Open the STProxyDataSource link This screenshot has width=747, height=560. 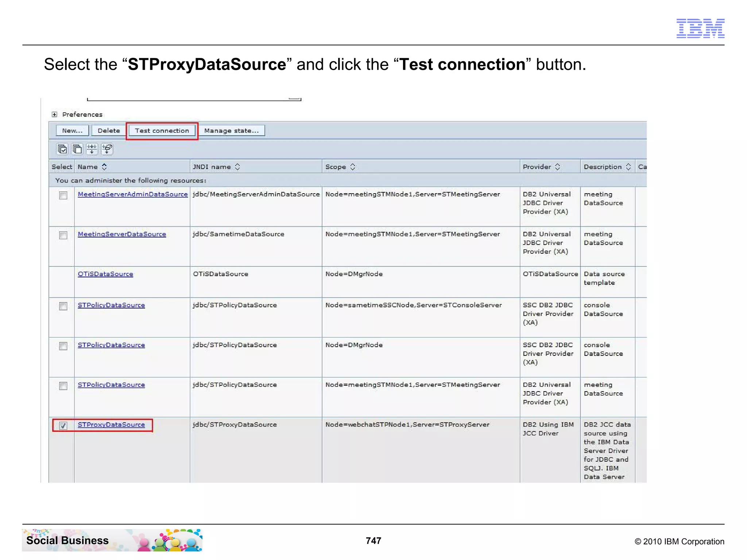point(111,424)
